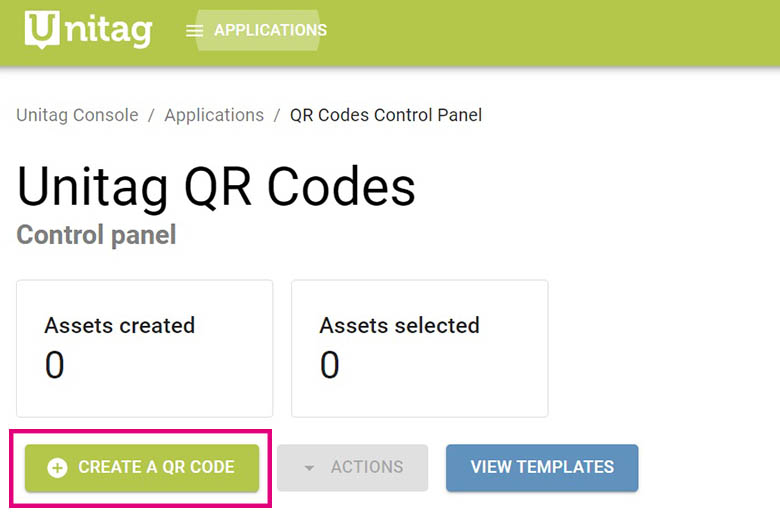The image size is (780, 520).
Task: Click the ACTIONS dropdown arrow
Action: click(309, 468)
